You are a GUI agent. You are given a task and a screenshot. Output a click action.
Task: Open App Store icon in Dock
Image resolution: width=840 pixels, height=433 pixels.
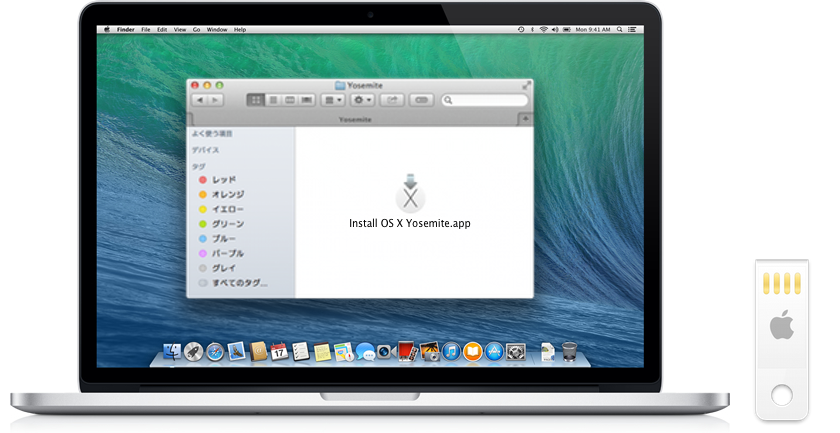494,352
